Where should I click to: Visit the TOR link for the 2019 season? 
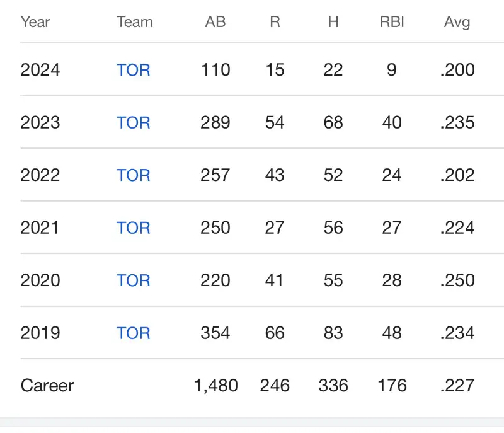(134, 333)
